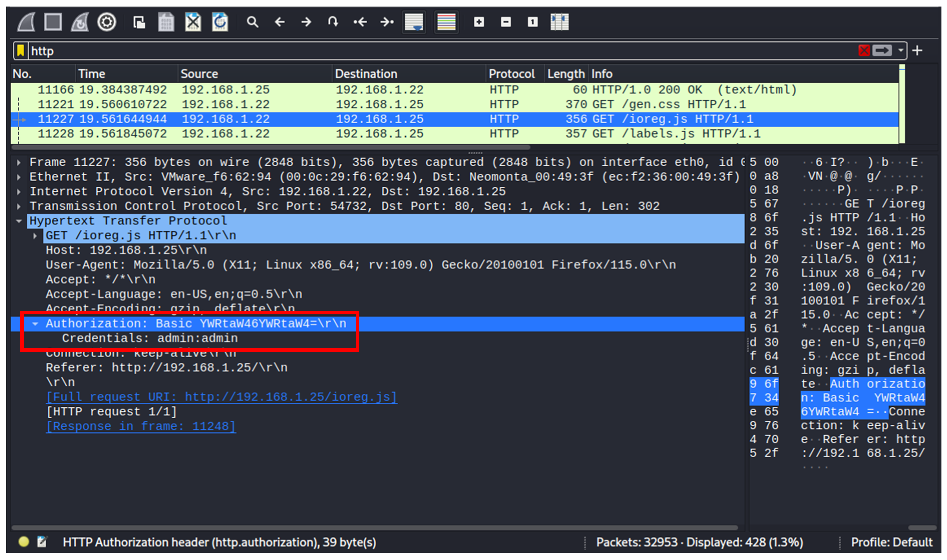Image resolution: width=947 pixels, height=560 pixels.
Task: Click the resize columns icon
Action: click(559, 22)
